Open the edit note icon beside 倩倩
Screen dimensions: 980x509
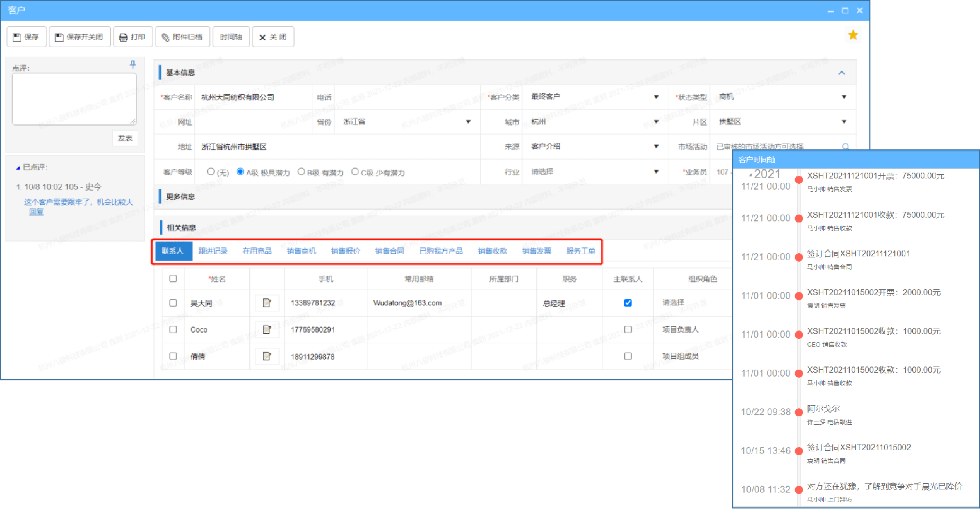click(x=267, y=356)
